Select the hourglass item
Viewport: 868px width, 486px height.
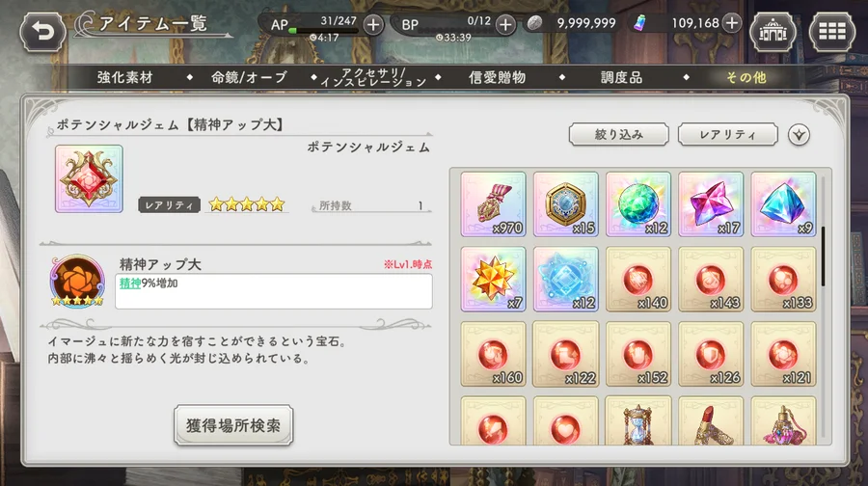[638, 420]
